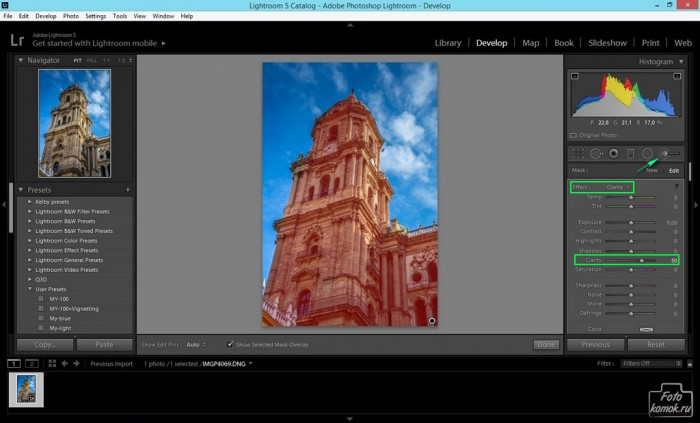
Task: Set Navigator zoom to 1:2
Action: point(121,60)
